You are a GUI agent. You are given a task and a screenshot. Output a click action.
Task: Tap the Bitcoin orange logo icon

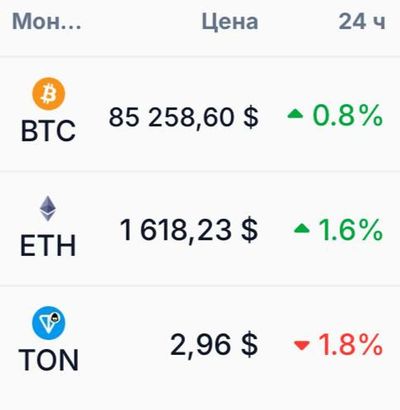(x=49, y=94)
